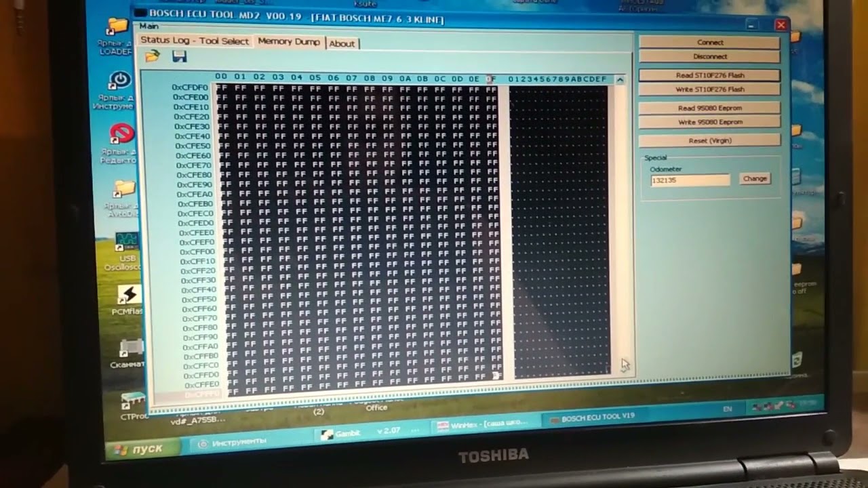Click Write ST10F276 Flash
The height and width of the screenshot is (488, 868).
click(x=709, y=89)
